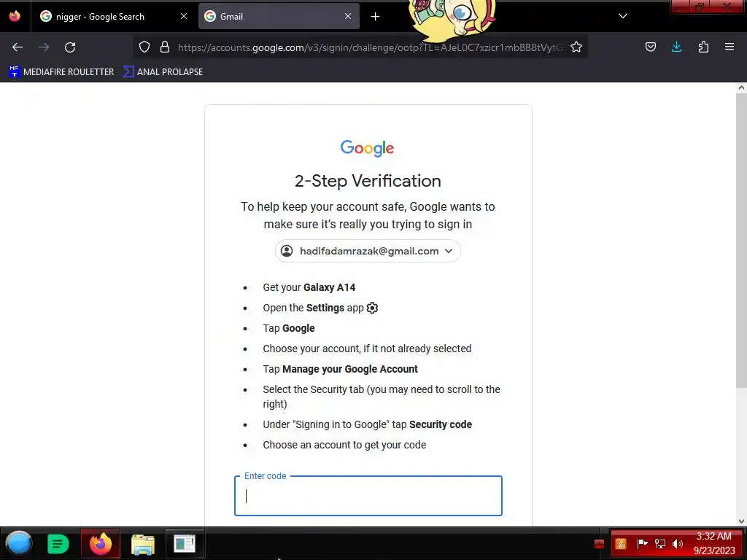Open the window app taskbar icon
747x560 pixels.
185,544
